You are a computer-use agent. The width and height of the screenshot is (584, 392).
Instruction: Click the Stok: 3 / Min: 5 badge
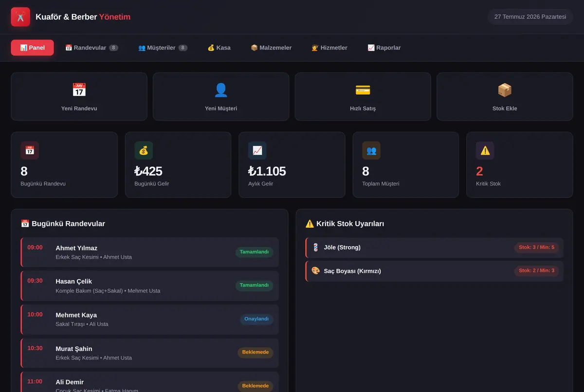(536, 248)
